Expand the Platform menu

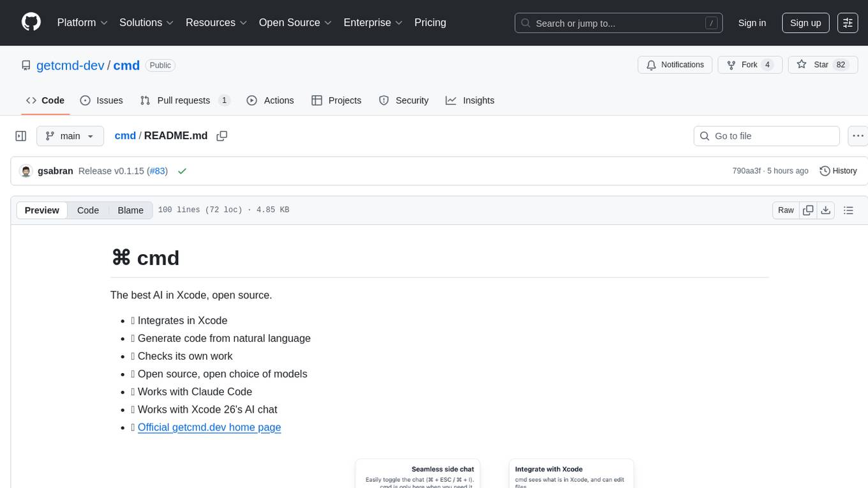pyautogui.click(x=82, y=22)
